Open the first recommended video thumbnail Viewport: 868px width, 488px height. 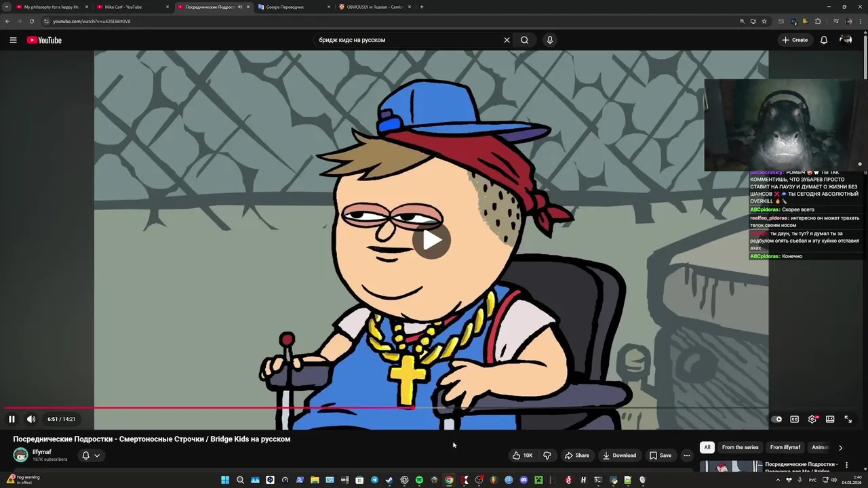[x=731, y=466]
